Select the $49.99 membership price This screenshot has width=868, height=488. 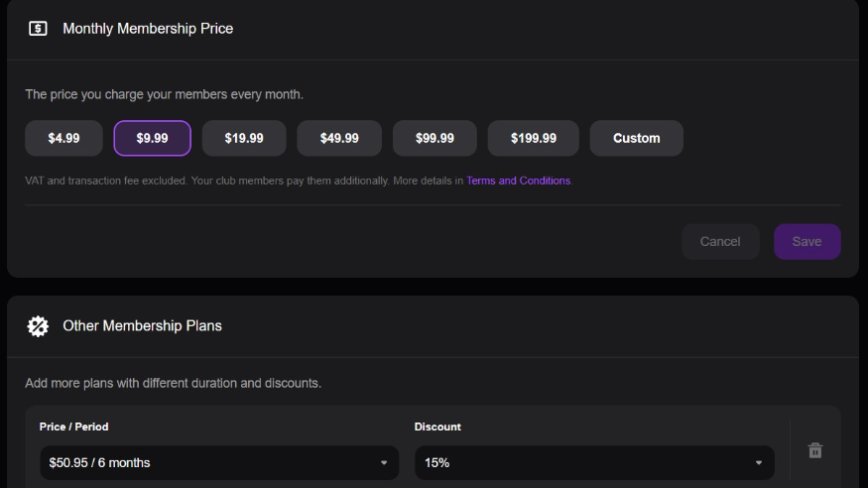click(339, 139)
